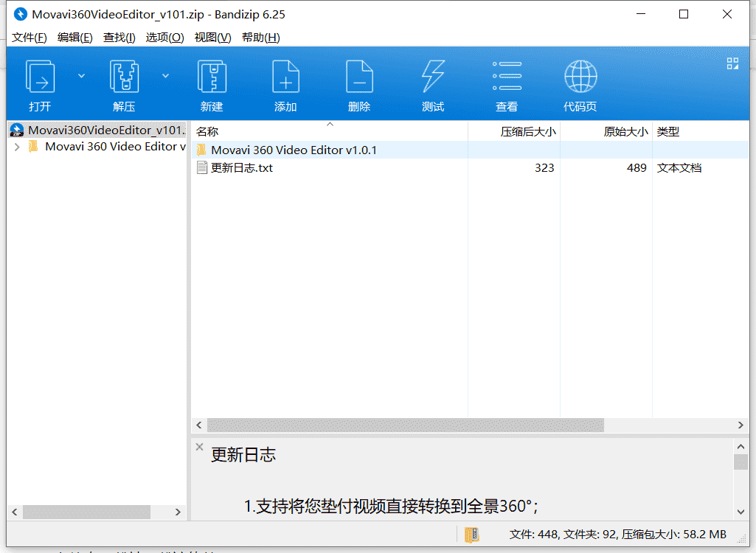Click the Test (测试) lightning icon
756x553 pixels.
[433, 76]
